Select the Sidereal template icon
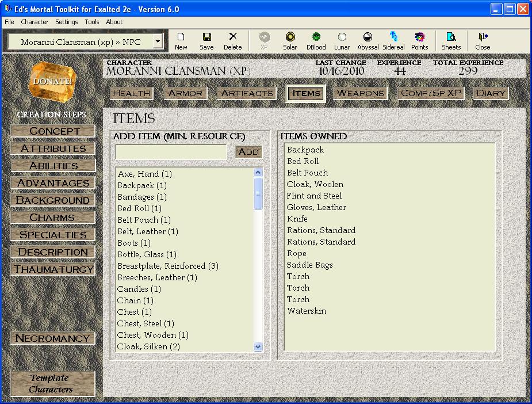The width and height of the screenshot is (532, 404). 393,40
